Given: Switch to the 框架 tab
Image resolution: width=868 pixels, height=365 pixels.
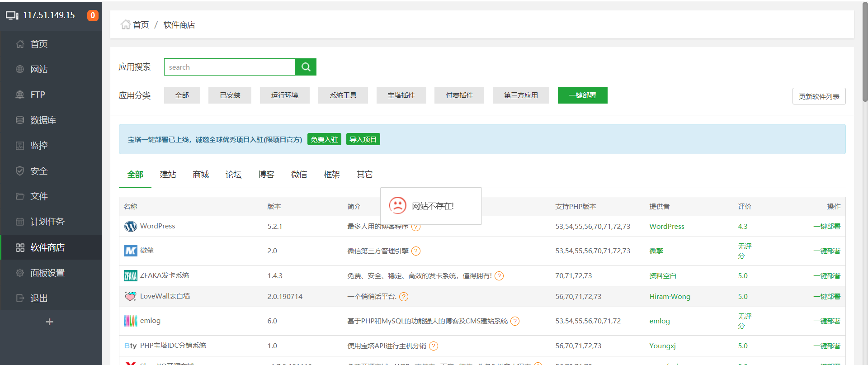Looking at the screenshot, I should pyautogui.click(x=332, y=175).
